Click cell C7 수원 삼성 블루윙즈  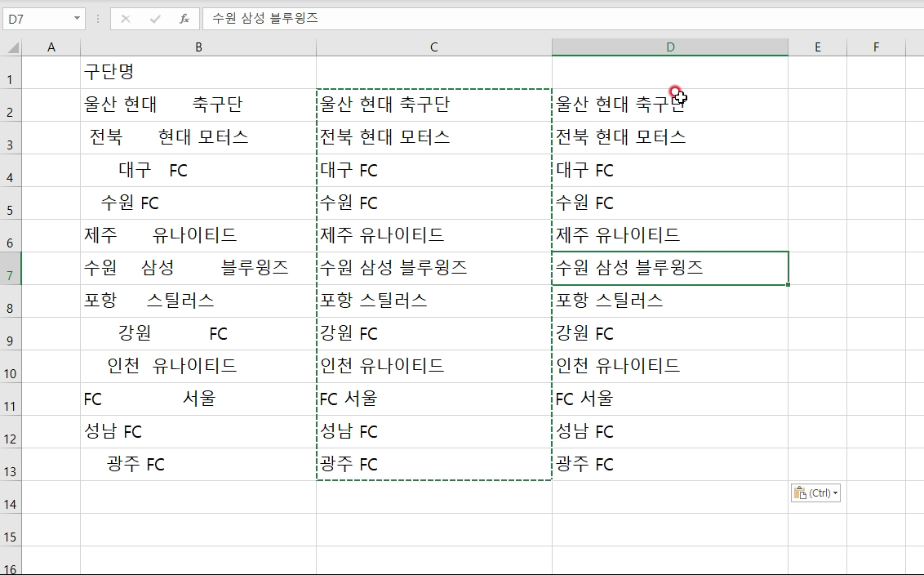click(434, 269)
